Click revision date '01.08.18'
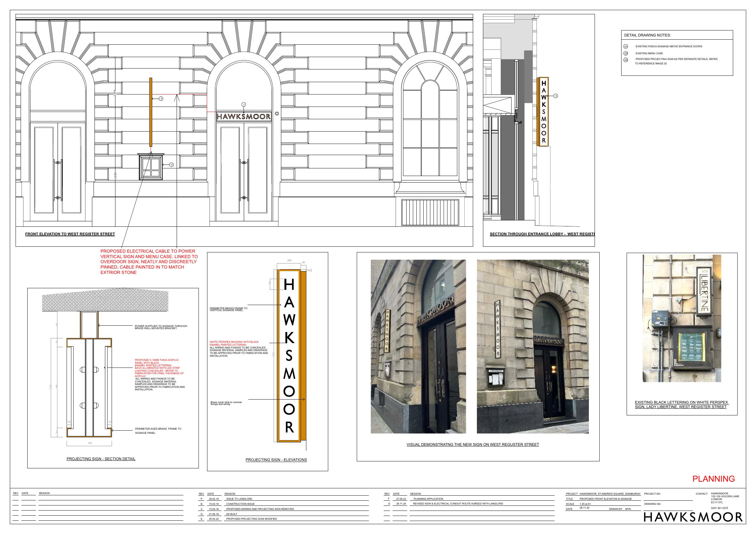The height and width of the screenshot is (534, 756). tap(214, 514)
